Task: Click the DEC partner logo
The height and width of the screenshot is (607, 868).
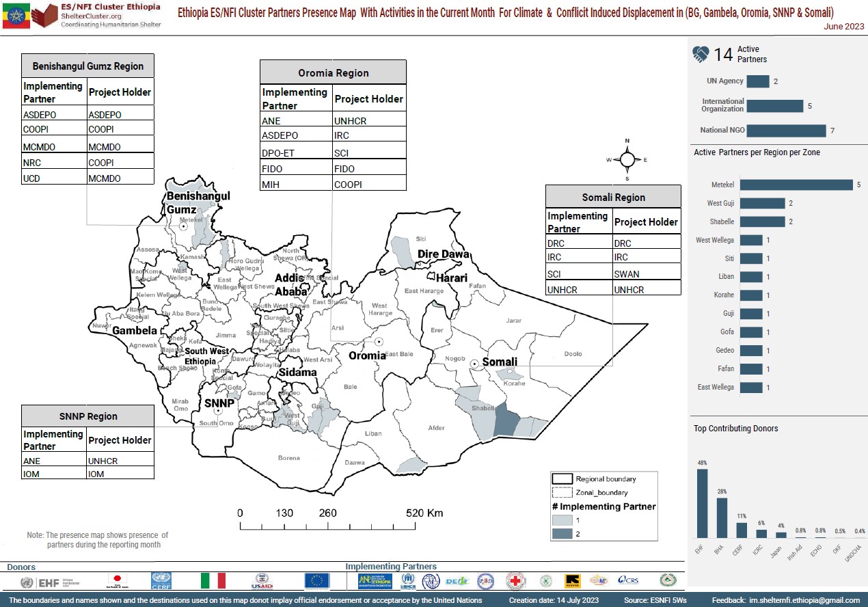Action: tap(456, 581)
